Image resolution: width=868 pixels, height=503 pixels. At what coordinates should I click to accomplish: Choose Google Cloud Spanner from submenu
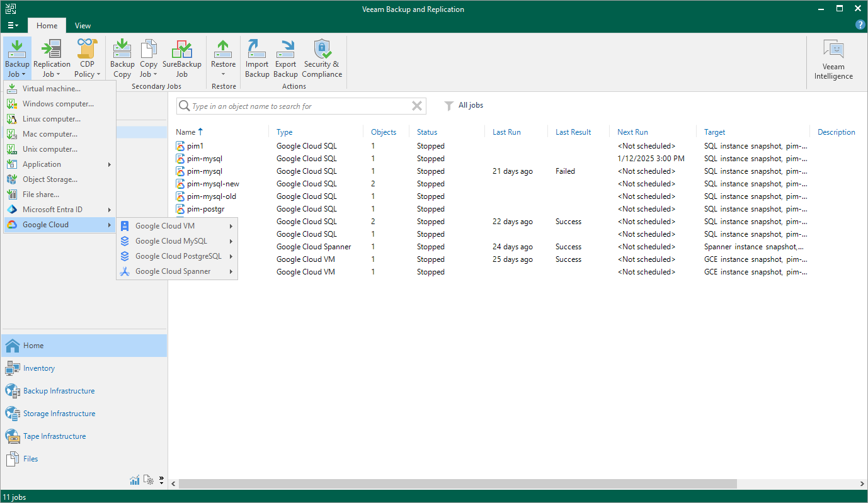click(x=173, y=271)
